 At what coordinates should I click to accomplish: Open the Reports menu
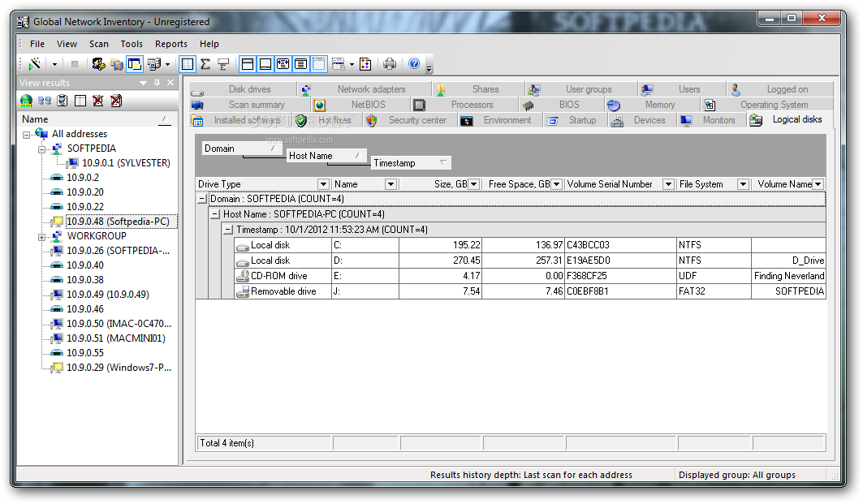[x=171, y=44]
